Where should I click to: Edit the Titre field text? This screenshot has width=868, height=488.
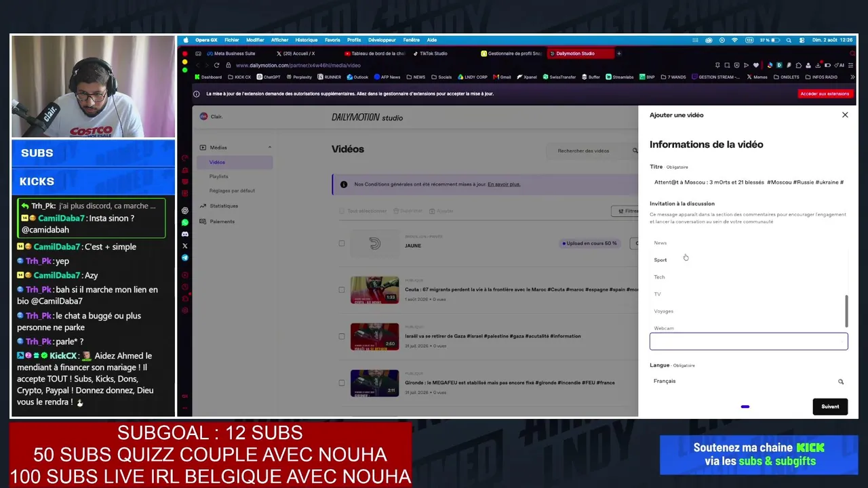749,182
